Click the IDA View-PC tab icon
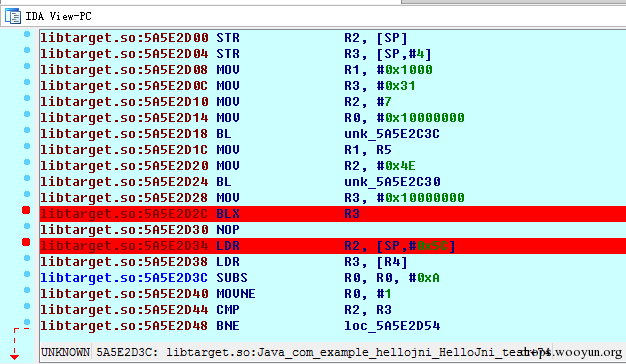 (x=13, y=16)
